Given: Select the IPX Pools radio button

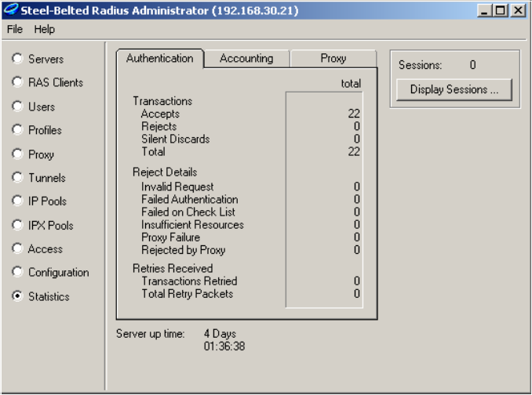Looking at the screenshot, I should click(x=17, y=225).
